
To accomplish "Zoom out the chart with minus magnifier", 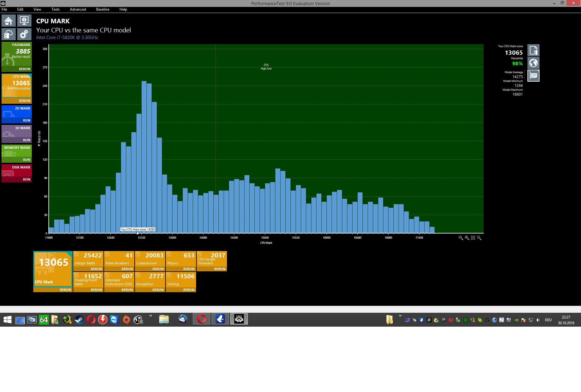I will 461,238.
